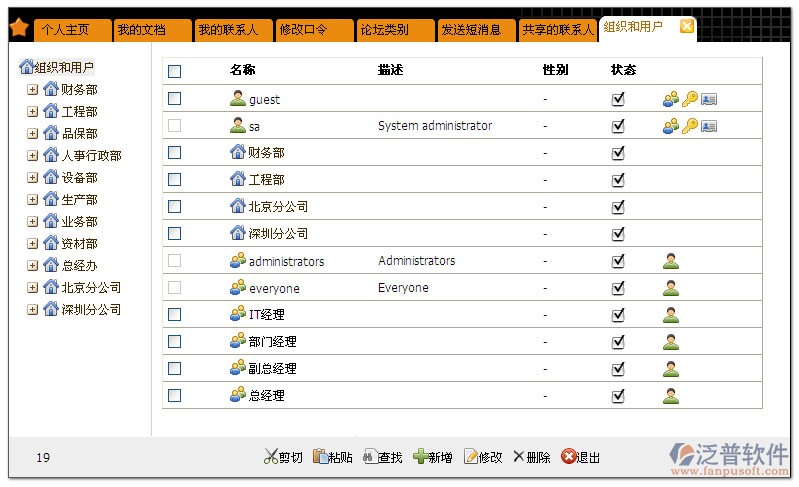Tick the selection checkbox for guest
Screen dimensions: 799x487
175,99
